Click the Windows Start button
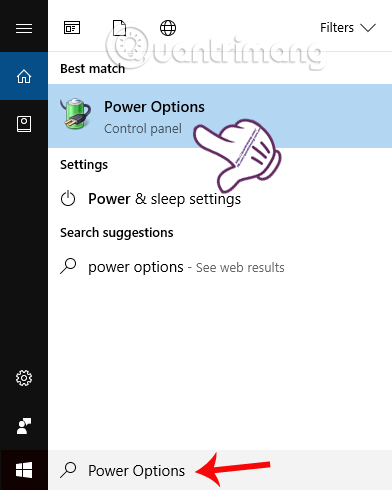Image resolution: width=392 pixels, height=490 pixels. pos(24,470)
